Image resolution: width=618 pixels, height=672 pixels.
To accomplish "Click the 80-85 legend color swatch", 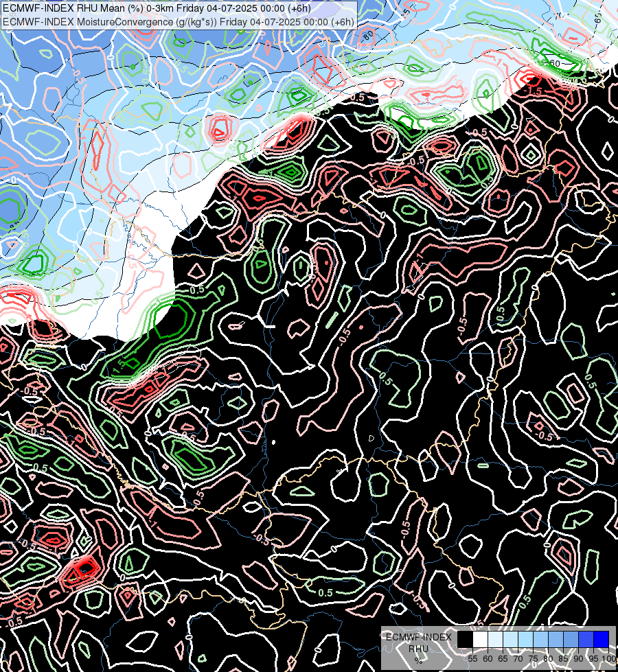I will tap(556, 639).
